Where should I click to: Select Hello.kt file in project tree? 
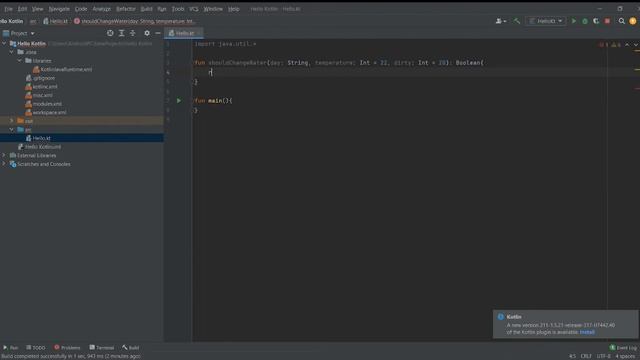tap(38, 138)
